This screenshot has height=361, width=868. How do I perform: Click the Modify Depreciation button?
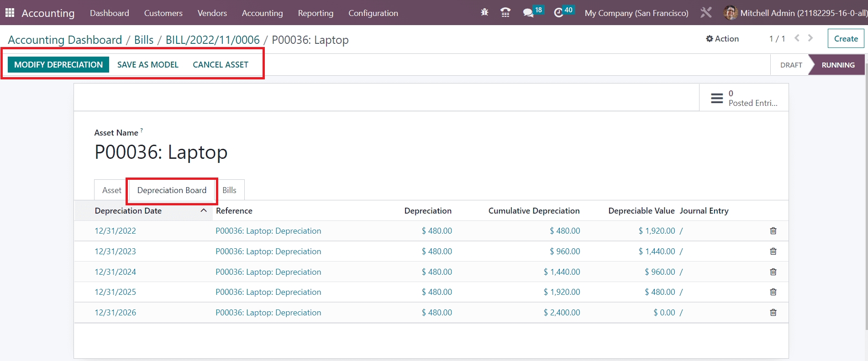click(58, 65)
